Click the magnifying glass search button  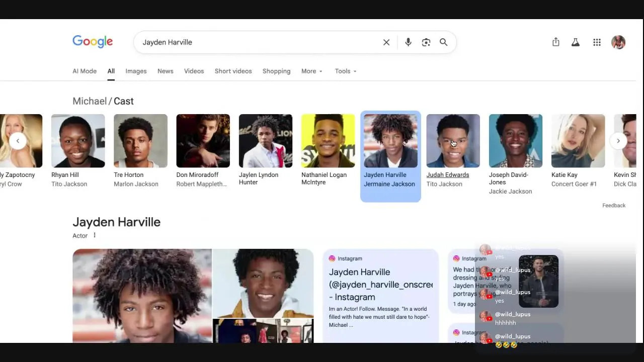tap(443, 42)
